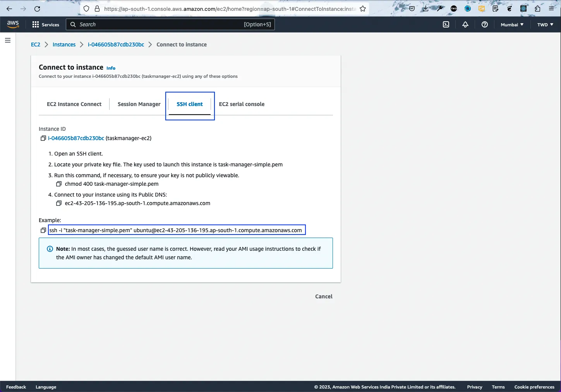The height and width of the screenshot is (392, 561).
Task: Open the AWS Services grid menu
Action: (46, 24)
